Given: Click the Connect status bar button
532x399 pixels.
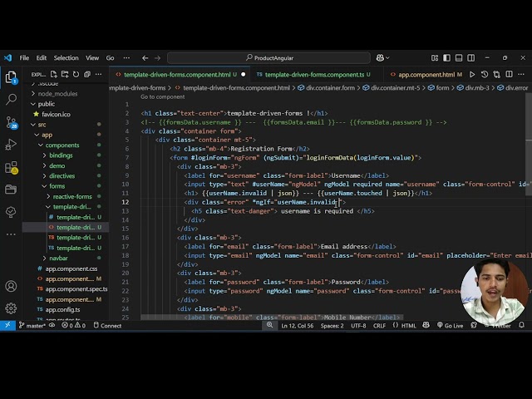Looking at the screenshot, I should (x=107, y=326).
